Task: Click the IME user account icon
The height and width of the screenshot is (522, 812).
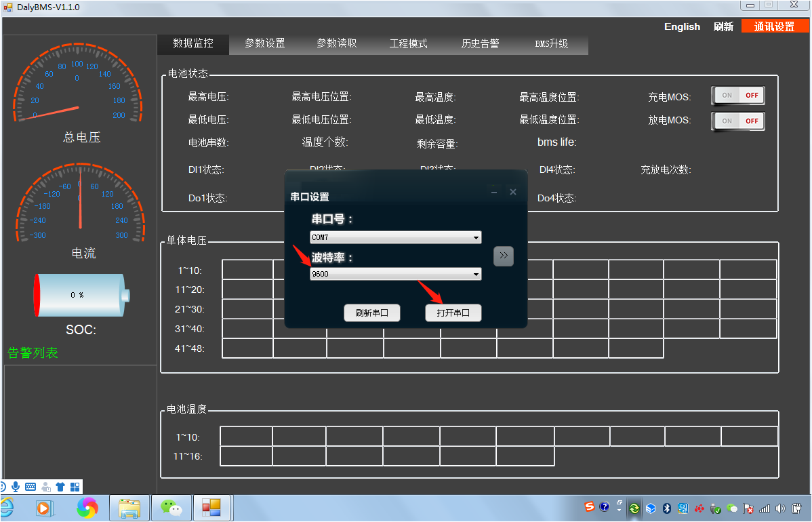Action: click(x=46, y=487)
